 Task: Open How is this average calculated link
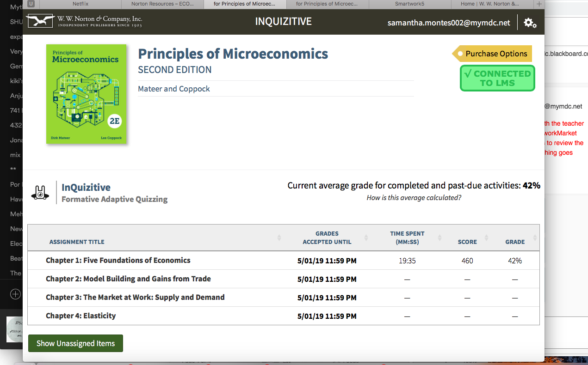pos(414,198)
